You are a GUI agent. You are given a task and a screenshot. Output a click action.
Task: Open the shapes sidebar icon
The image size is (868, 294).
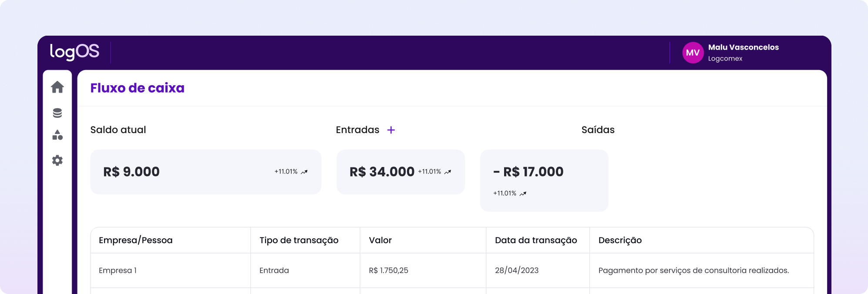(x=57, y=135)
